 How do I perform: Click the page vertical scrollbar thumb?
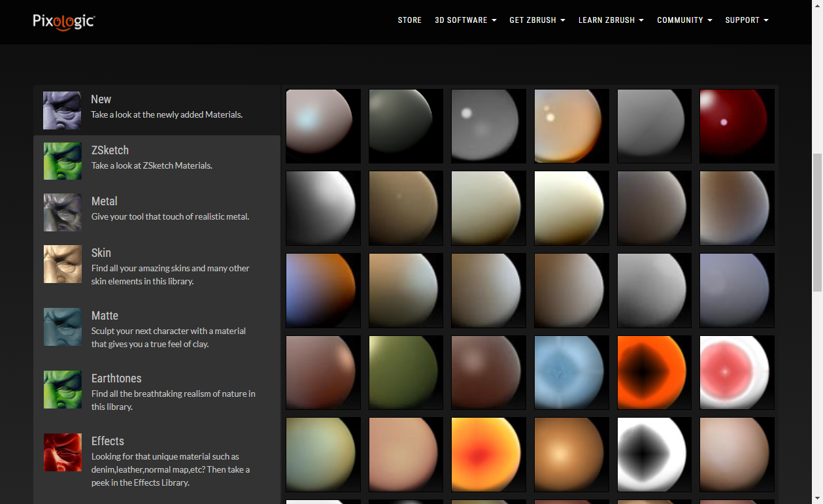(817, 222)
